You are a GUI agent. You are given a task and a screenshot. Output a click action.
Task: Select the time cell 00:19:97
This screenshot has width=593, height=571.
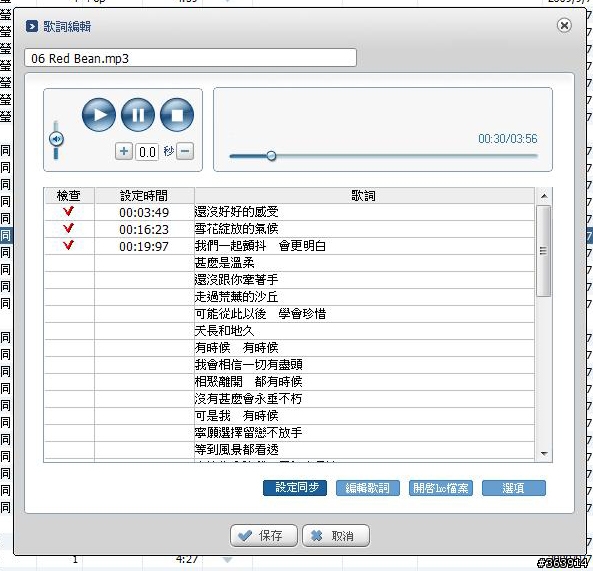click(x=144, y=246)
